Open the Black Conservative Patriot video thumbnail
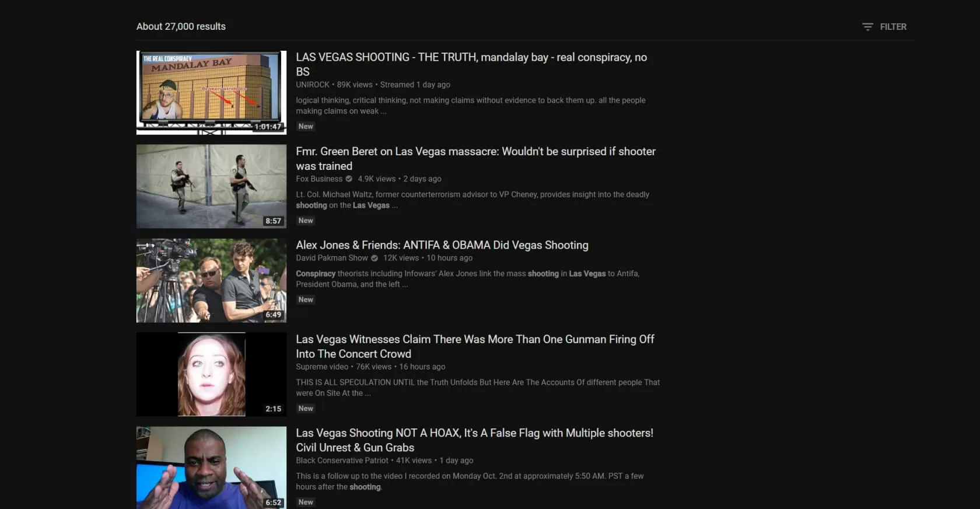The height and width of the screenshot is (509, 980). [x=211, y=468]
